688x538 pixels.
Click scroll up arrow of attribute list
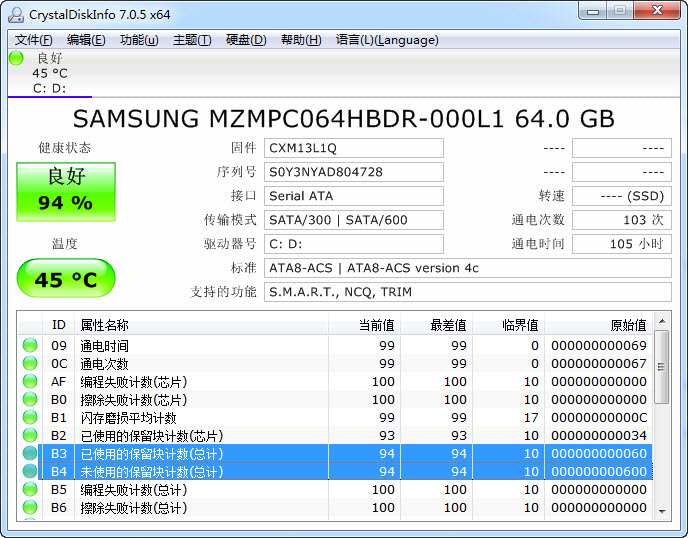pos(662,322)
